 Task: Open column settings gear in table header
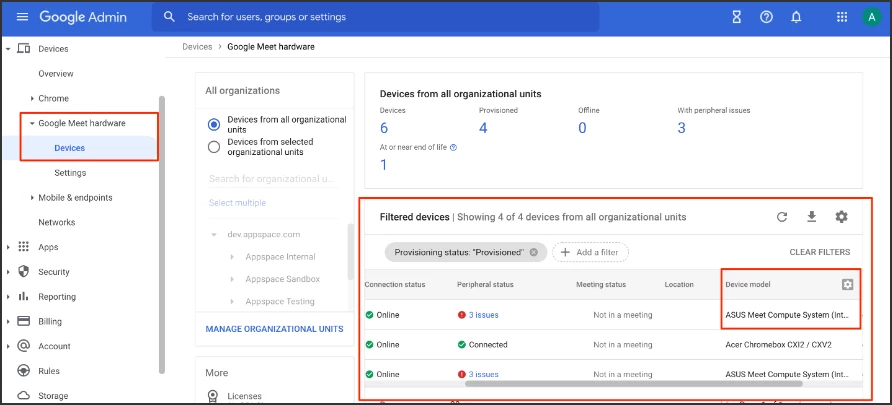click(848, 284)
